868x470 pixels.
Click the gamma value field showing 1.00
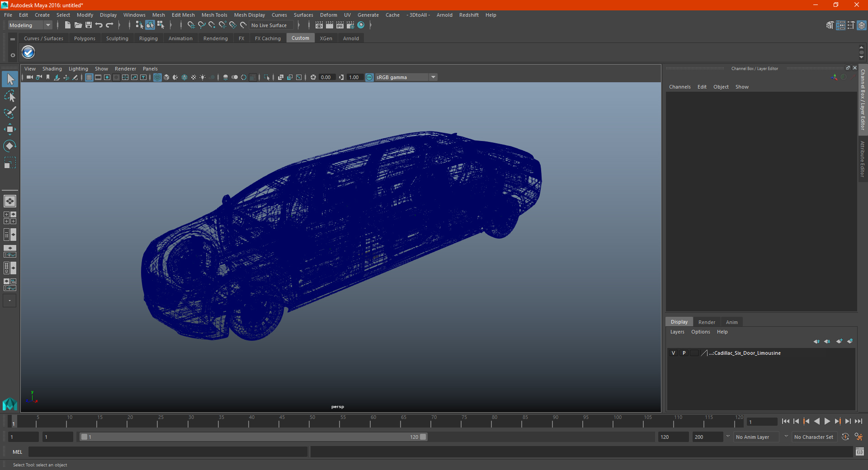point(355,77)
